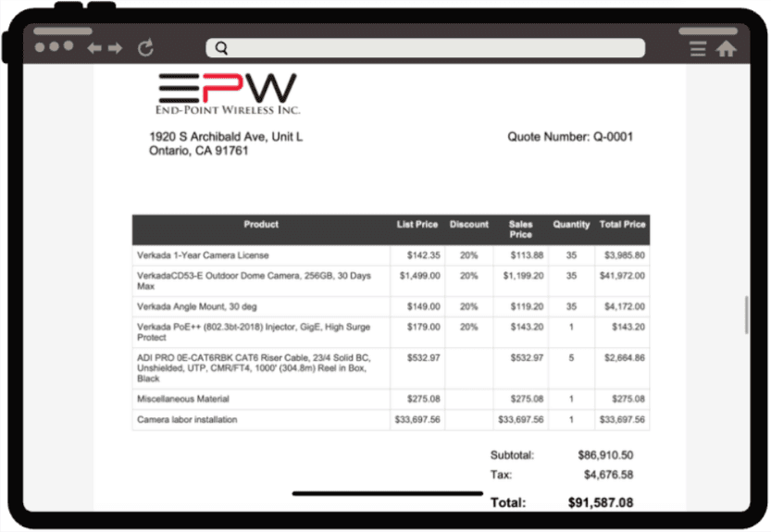Image resolution: width=771 pixels, height=532 pixels.
Task: Click address line 1920 S Archibald Ave
Action: coord(226,137)
